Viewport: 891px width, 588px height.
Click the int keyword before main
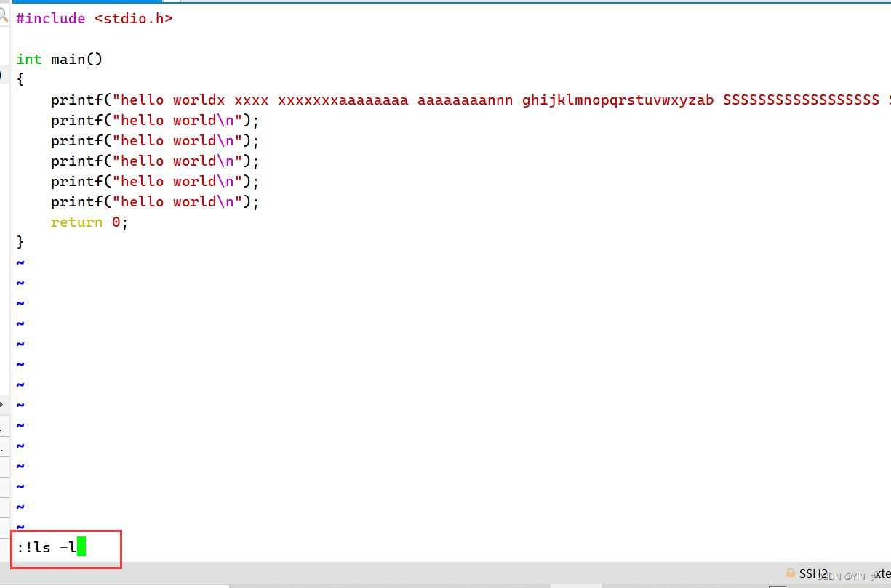[x=29, y=59]
